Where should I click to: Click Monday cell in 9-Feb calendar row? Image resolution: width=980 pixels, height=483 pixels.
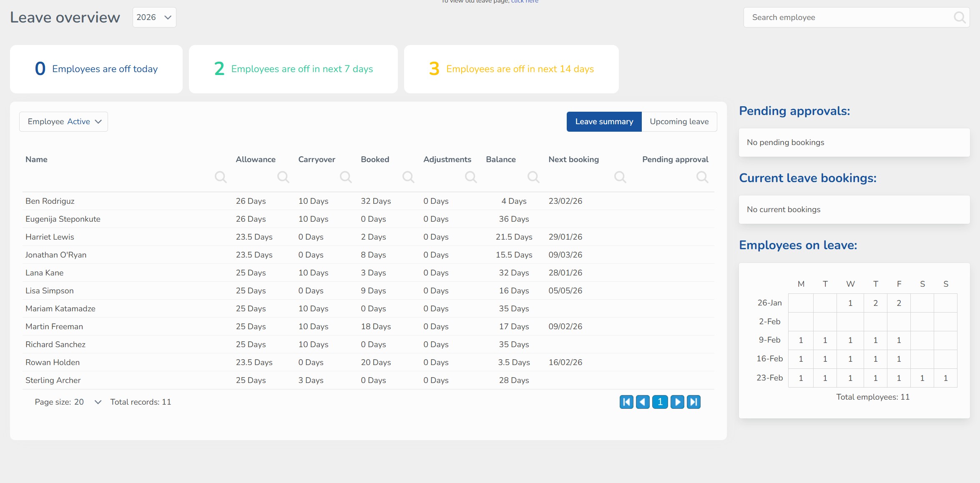point(801,340)
